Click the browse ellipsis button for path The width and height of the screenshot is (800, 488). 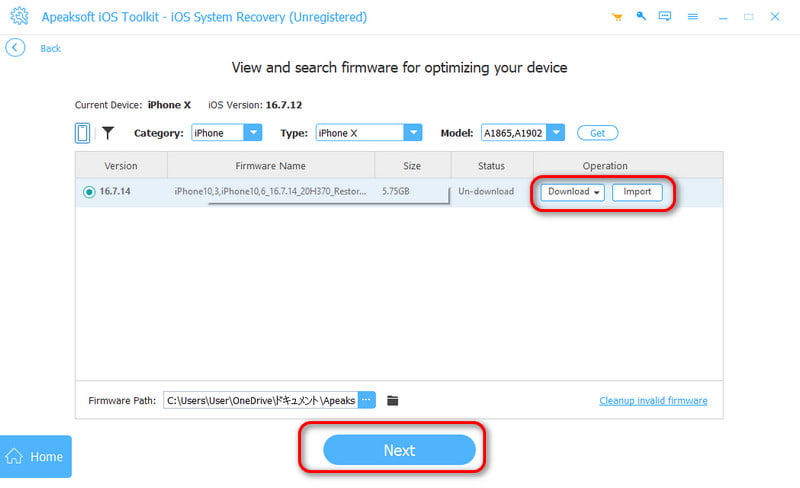point(367,400)
